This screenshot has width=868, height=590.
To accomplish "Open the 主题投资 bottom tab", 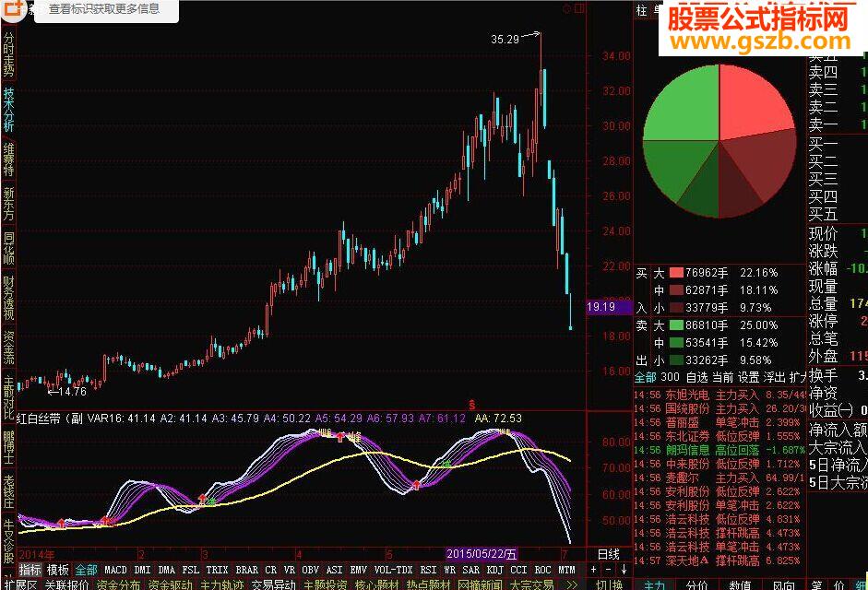I will pyautogui.click(x=325, y=584).
